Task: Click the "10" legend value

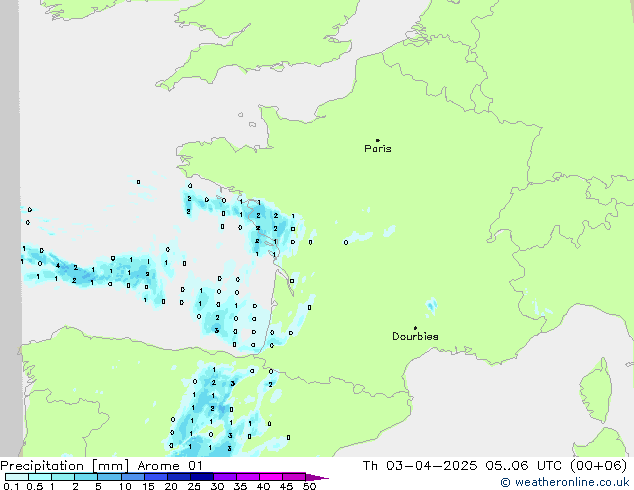Action: tap(125, 486)
